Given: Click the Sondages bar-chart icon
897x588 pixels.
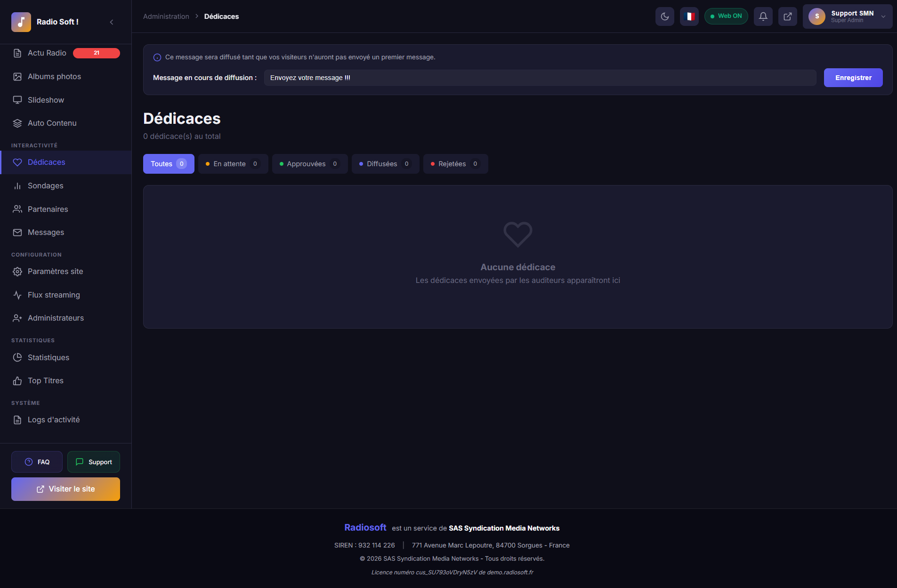Looking at the screenshot, I should coord(17,185).
